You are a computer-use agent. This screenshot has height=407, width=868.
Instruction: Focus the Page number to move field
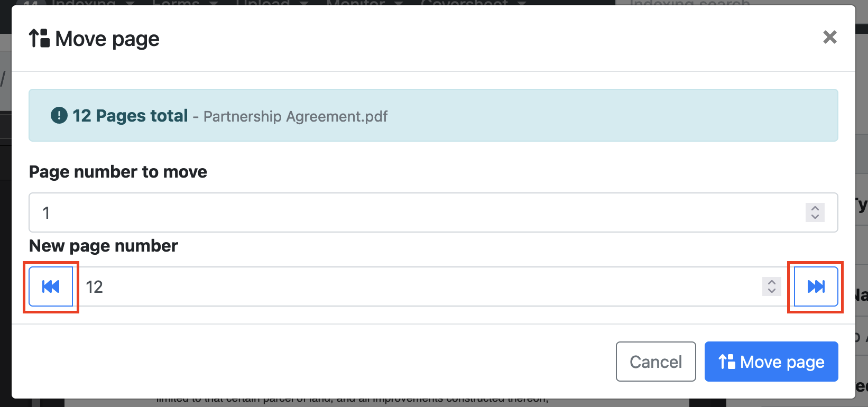(412, 212)
